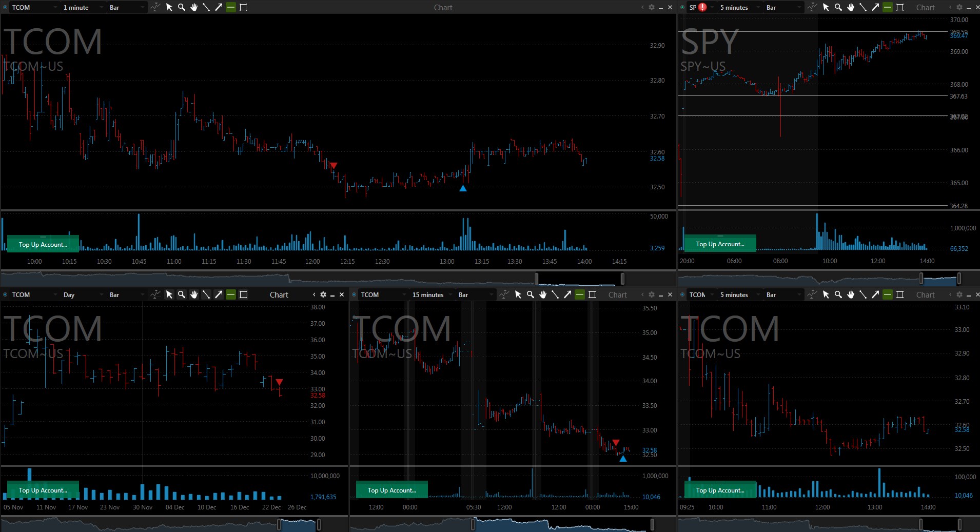Click the 1,791,635 volume value in Day chart
980x532 pixels.
click(323, 497)
